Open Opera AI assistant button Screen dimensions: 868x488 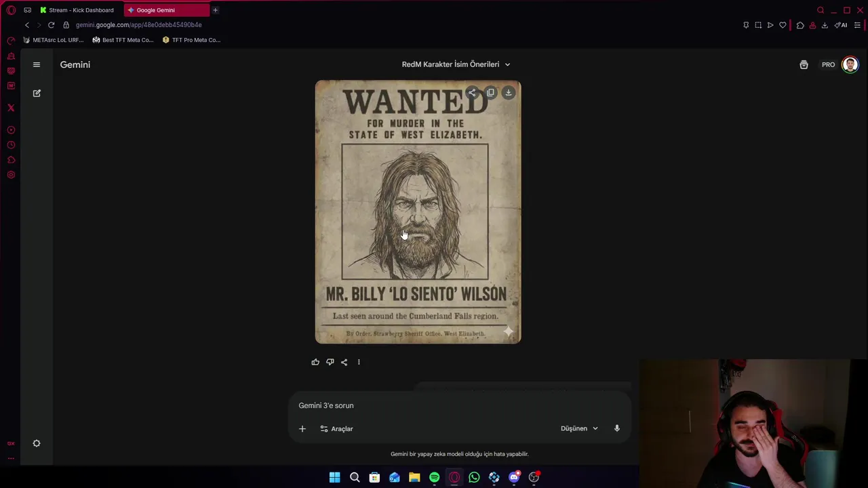point(841,25)
